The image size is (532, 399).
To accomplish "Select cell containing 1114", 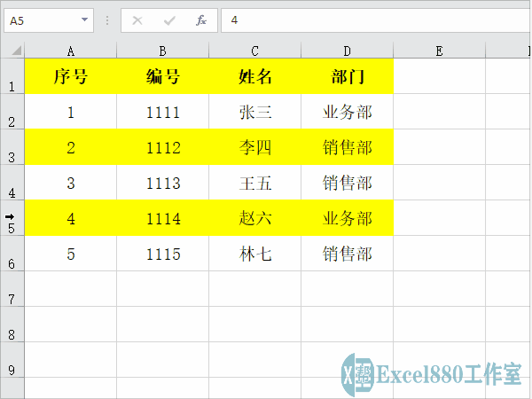I will (163, 218).
